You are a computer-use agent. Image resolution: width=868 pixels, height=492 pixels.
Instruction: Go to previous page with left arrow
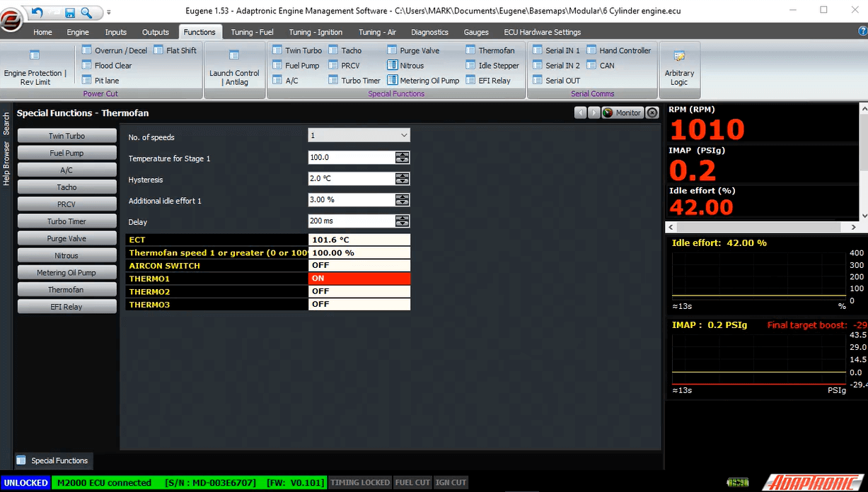pos(580,112)
